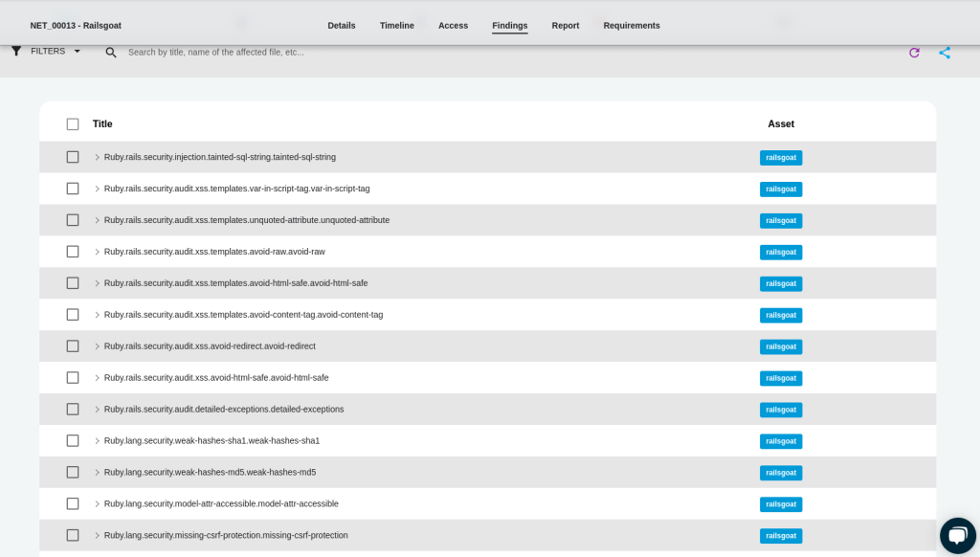Check the weak-hashes-md5 finding checkbox

tap(73, 472)
